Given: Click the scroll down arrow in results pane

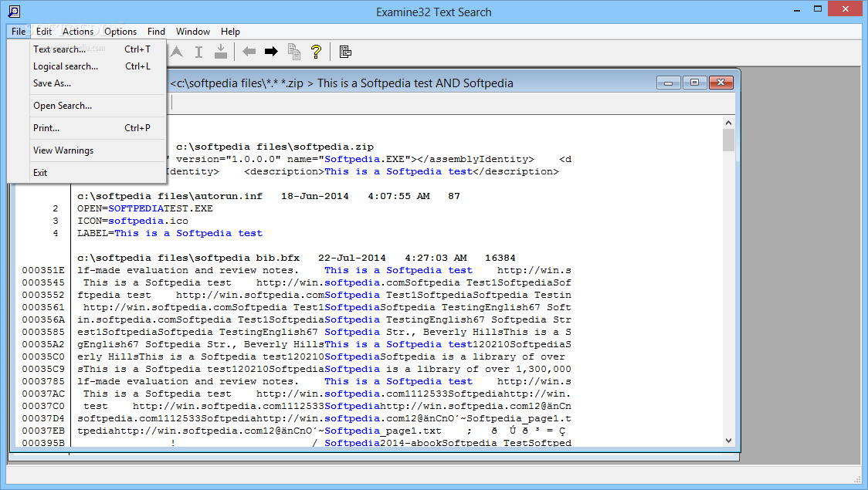Looking at the screenshot, I should pyautogui.click(x=728, y=440).
